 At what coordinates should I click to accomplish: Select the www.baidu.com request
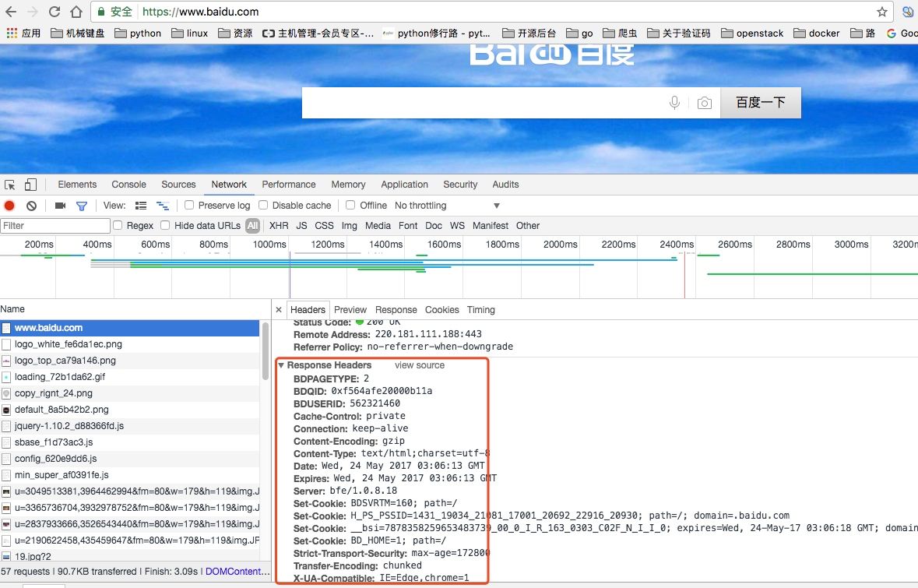point(129,328)
